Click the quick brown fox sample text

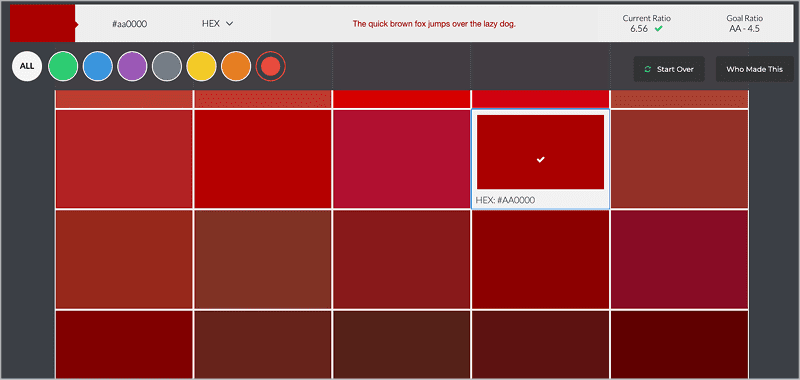[x=434, y=23]
